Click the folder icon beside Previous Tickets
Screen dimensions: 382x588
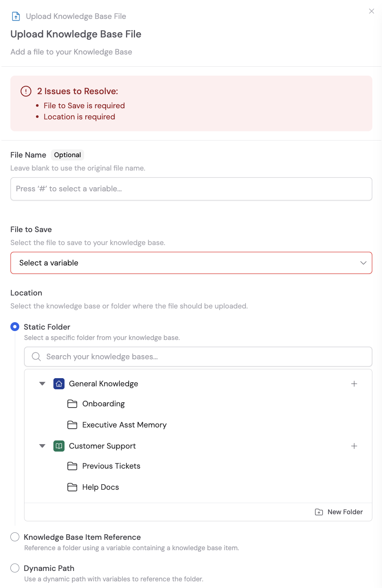coord(73,466)
